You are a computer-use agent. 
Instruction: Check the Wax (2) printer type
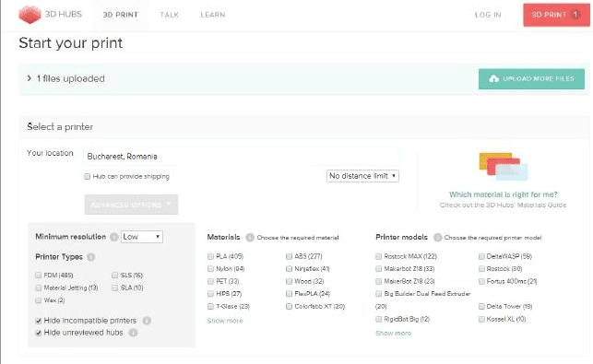[38, 300]
